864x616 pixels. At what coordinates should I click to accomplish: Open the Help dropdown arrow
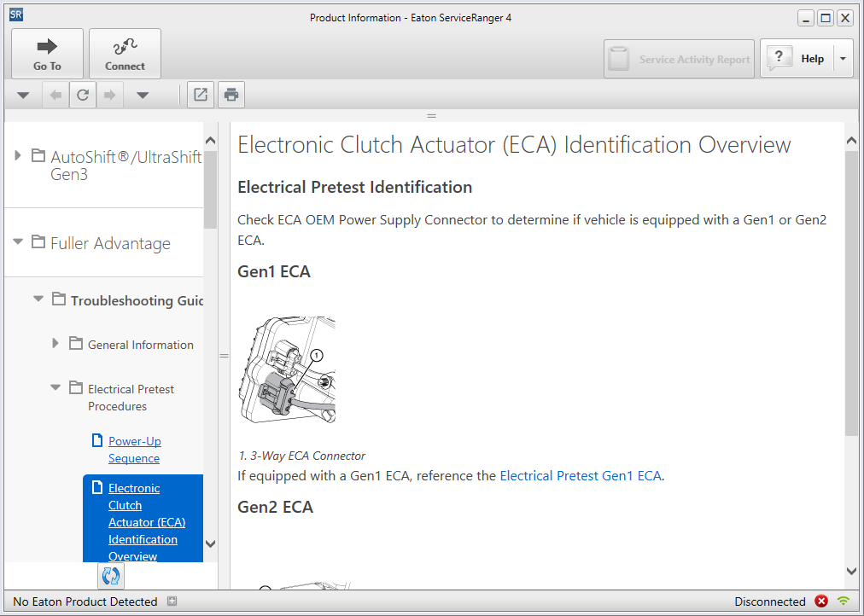click(842, 59)
